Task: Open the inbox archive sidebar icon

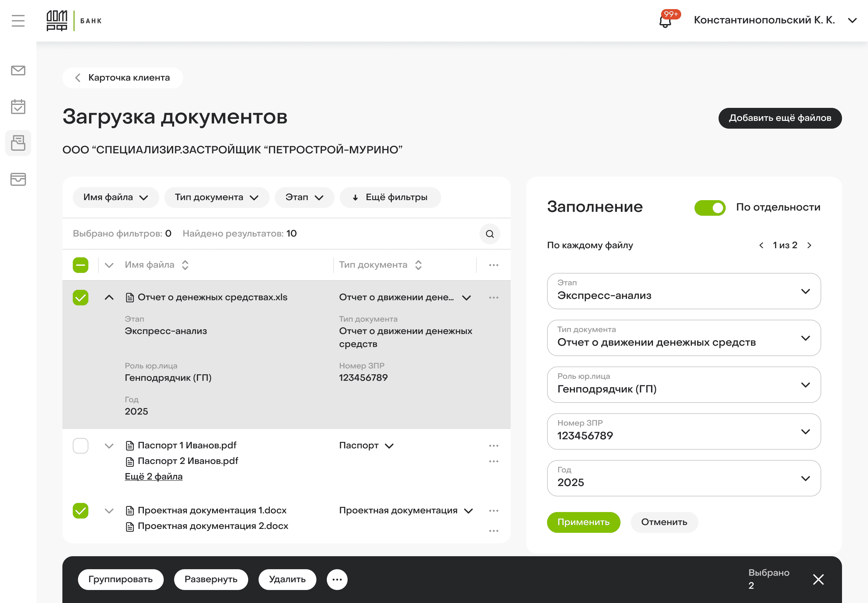Action: click(x=18, y=179)
